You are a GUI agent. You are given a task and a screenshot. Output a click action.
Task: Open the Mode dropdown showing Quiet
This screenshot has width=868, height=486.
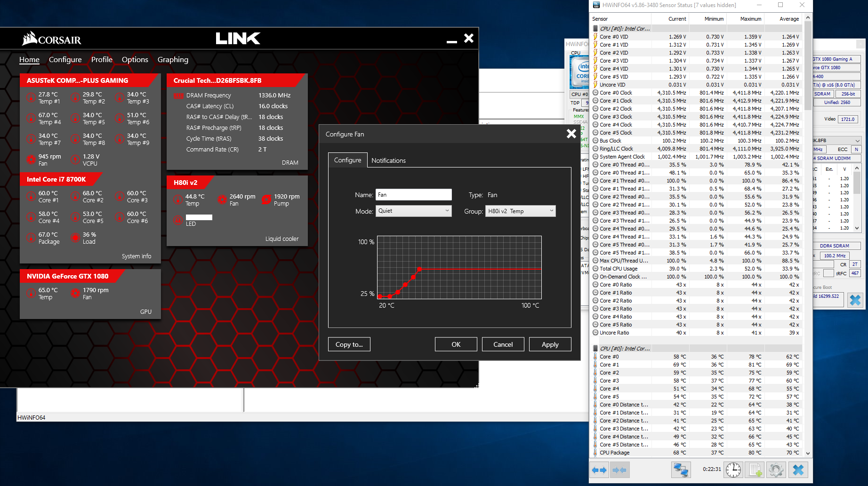coord(413,211)
